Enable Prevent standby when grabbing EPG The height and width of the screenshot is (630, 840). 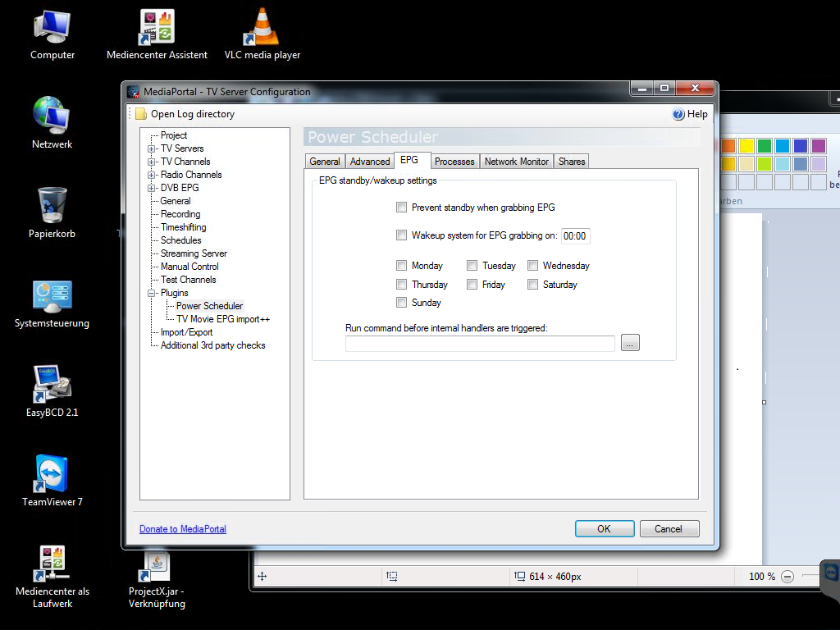point(401,208)
